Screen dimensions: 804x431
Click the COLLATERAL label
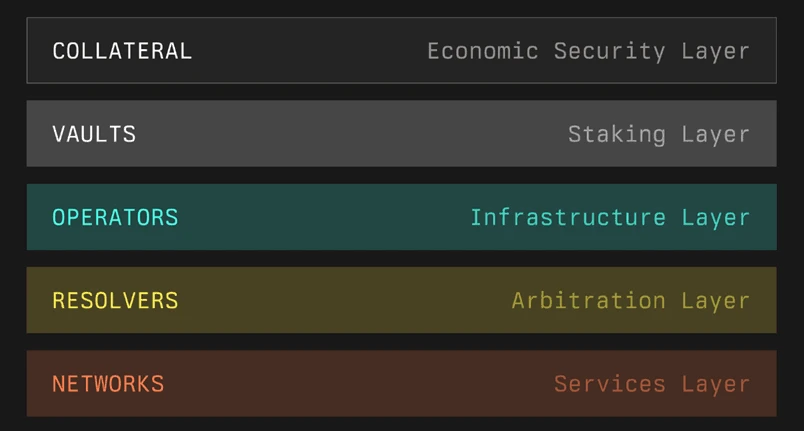(x=122, y=51)
